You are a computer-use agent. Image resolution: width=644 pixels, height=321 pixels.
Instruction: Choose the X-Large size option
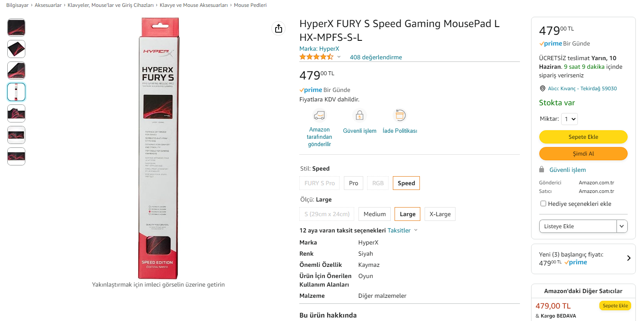tap(440, 214)
